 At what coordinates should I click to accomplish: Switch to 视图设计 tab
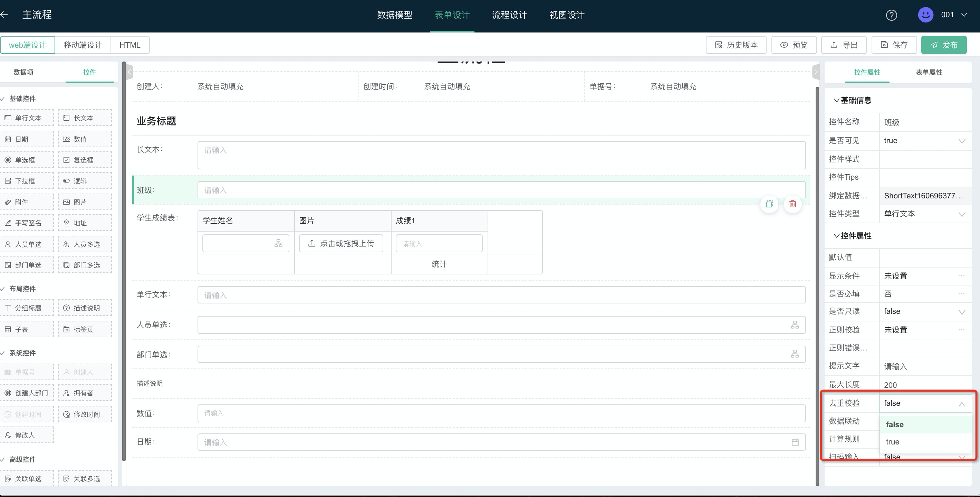[x=567, y=15]
